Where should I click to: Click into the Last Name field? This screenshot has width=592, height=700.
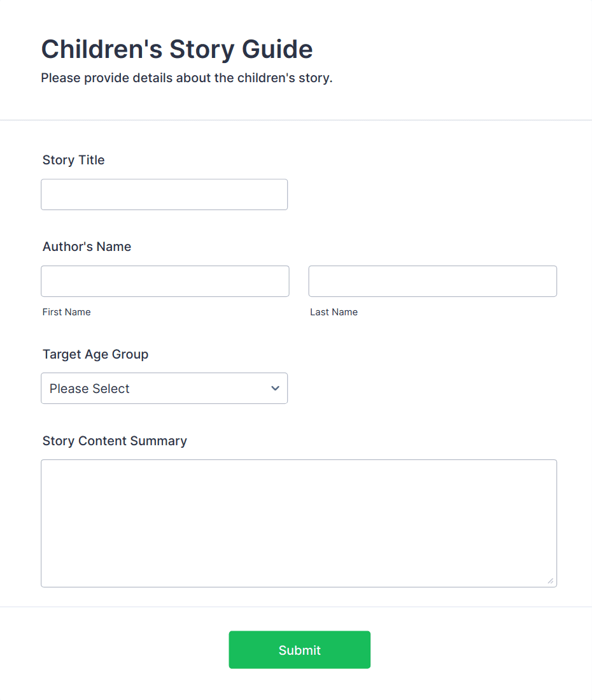(432, 281)
